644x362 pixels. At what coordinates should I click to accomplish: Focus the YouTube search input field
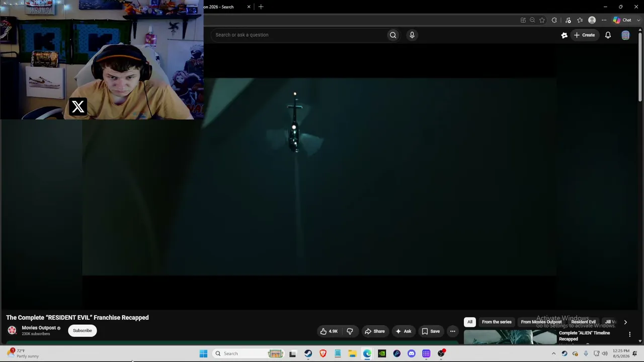coord(299,35)
